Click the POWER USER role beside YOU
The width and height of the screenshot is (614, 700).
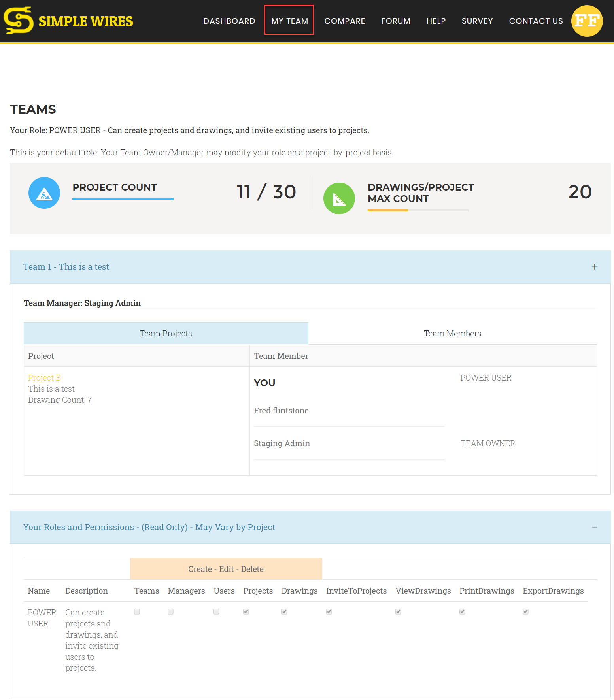point(486,378)
